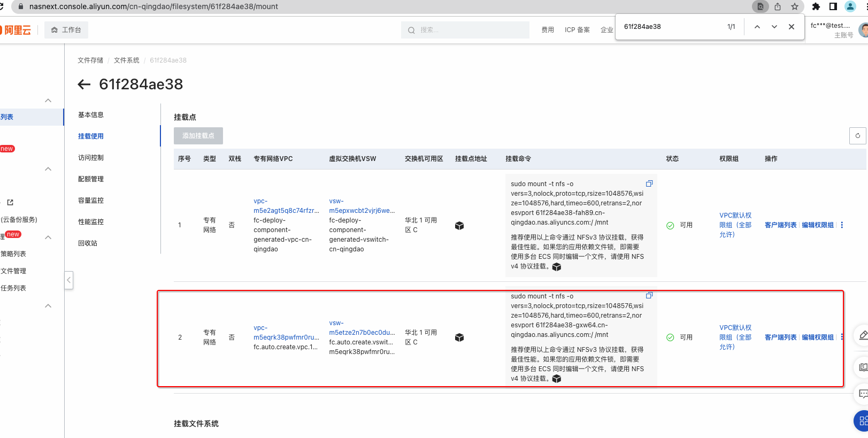Show the 容量监控 tab

point(91,201)
